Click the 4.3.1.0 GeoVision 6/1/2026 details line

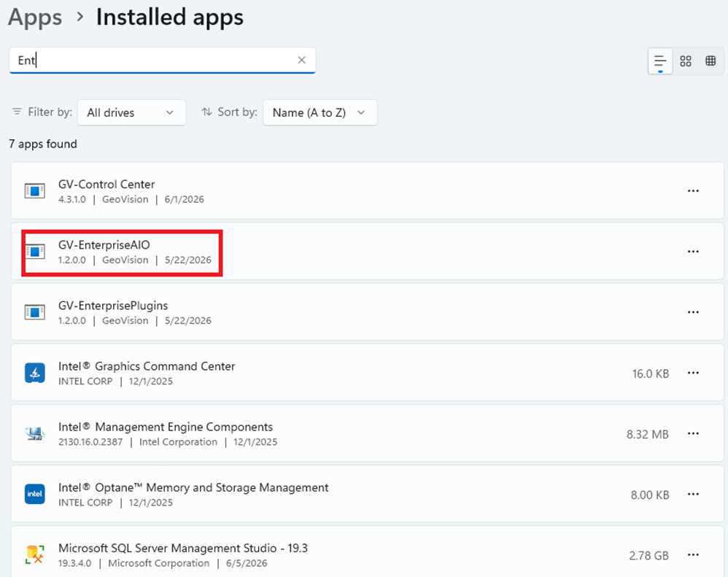[131, 199]
